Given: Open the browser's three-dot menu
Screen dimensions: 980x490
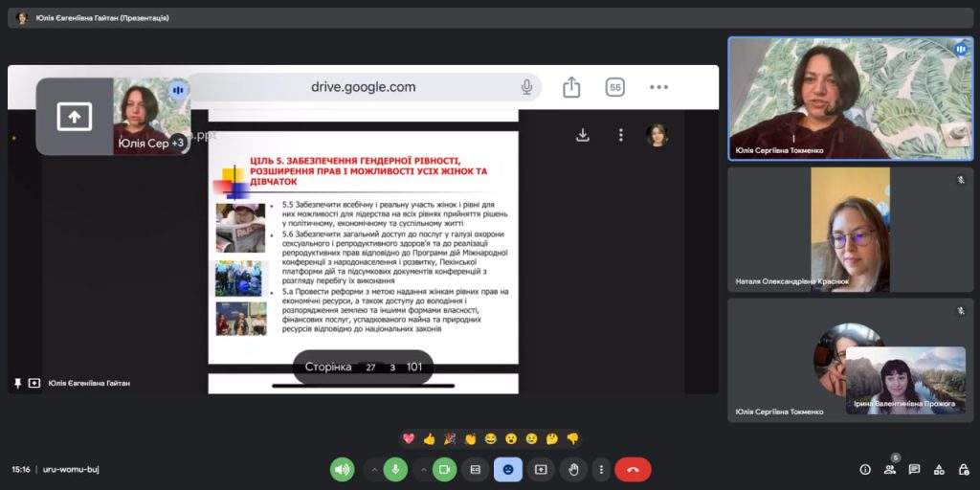Looking at the screenshot, I should pos(658,87).
